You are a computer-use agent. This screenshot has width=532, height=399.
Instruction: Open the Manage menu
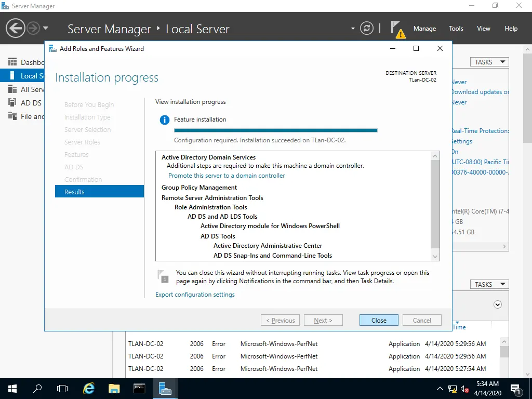pos(424,29)
